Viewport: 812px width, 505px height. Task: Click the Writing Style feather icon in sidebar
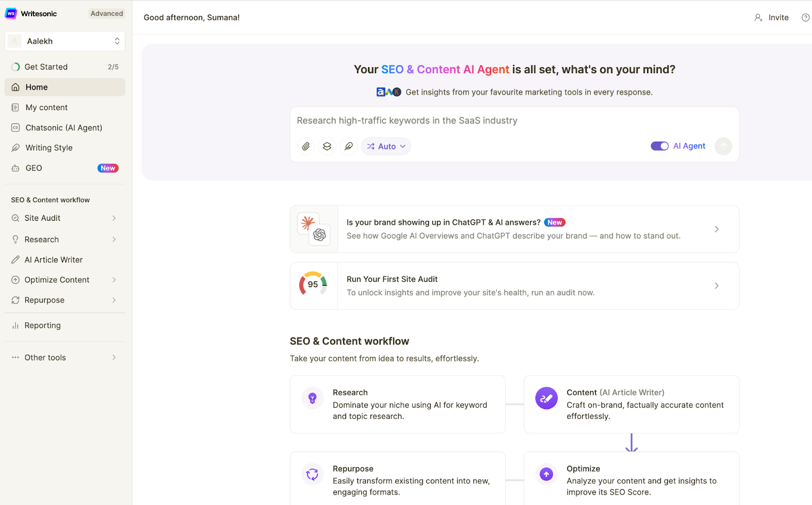point(16,148)
